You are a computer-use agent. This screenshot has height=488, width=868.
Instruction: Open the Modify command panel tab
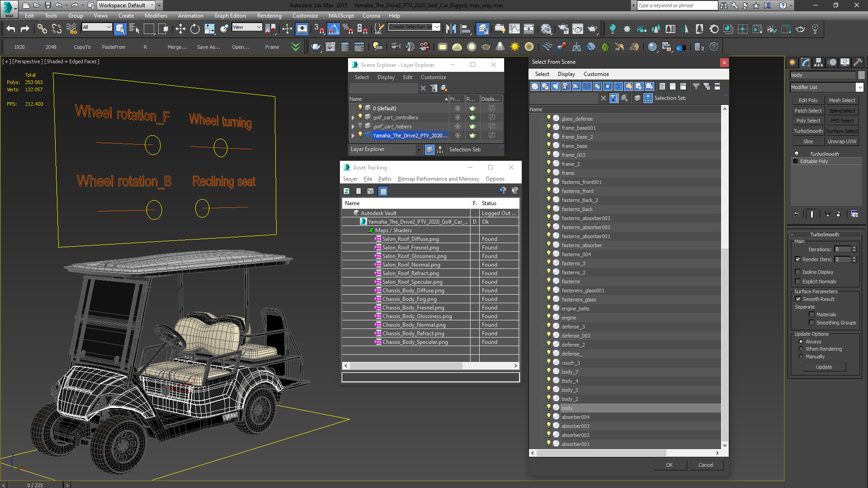(806, 62)
